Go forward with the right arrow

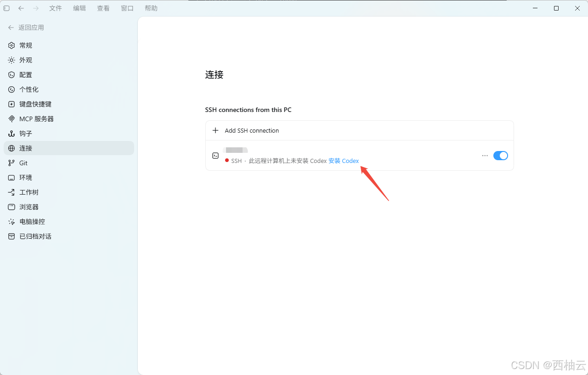coord(36,8)
